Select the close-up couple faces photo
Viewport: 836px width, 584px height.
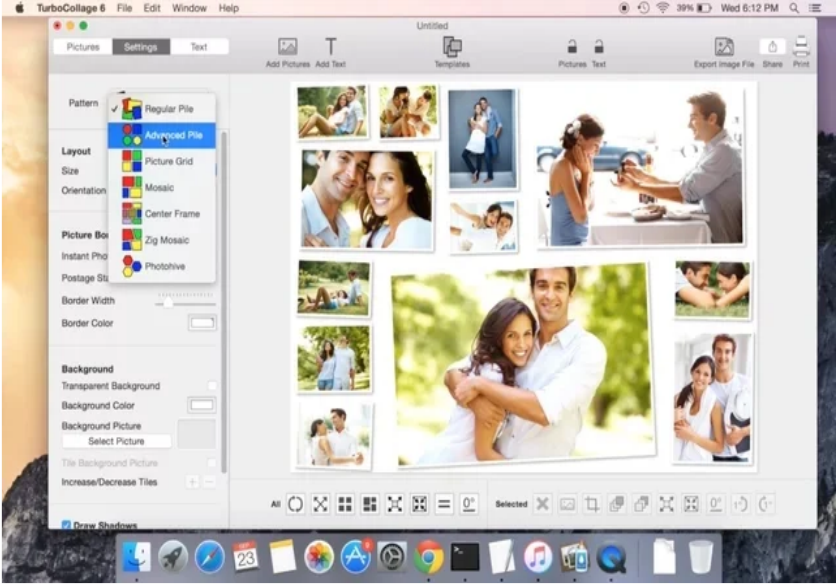tap(367, 199)
